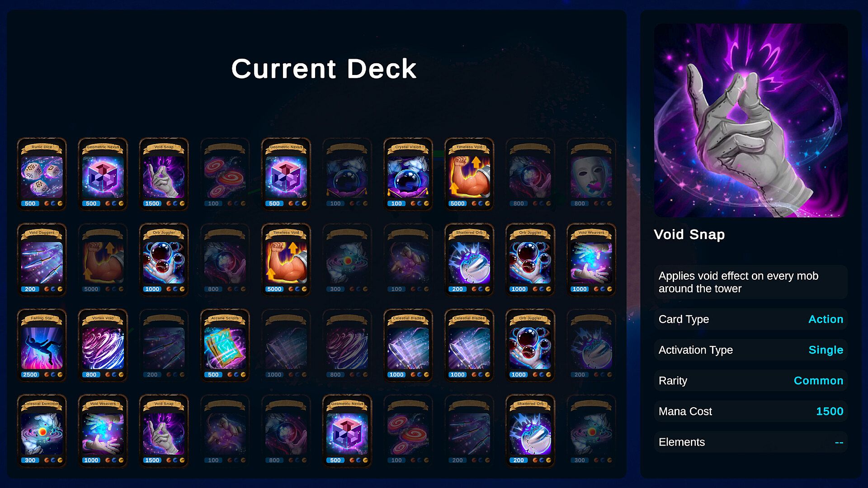This screenshot has width=868, height=488.
Task: Select the Runic Dice card
Action: tap(42, 174)
